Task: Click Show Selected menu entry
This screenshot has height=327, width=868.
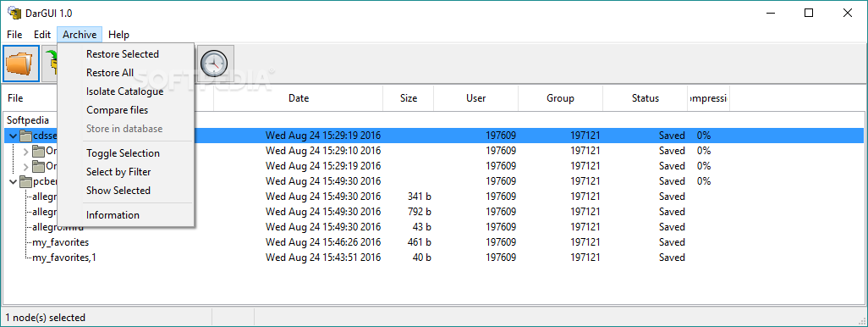Action: (x=126, y=190)
